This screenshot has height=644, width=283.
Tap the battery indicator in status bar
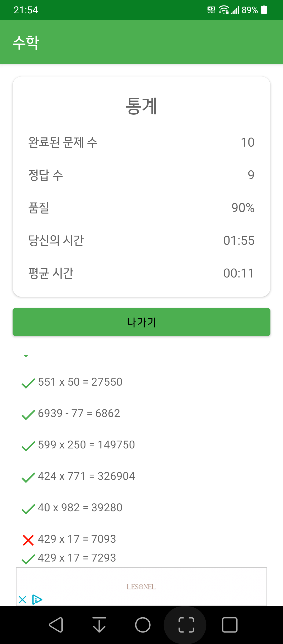click(x=264, y=10)
